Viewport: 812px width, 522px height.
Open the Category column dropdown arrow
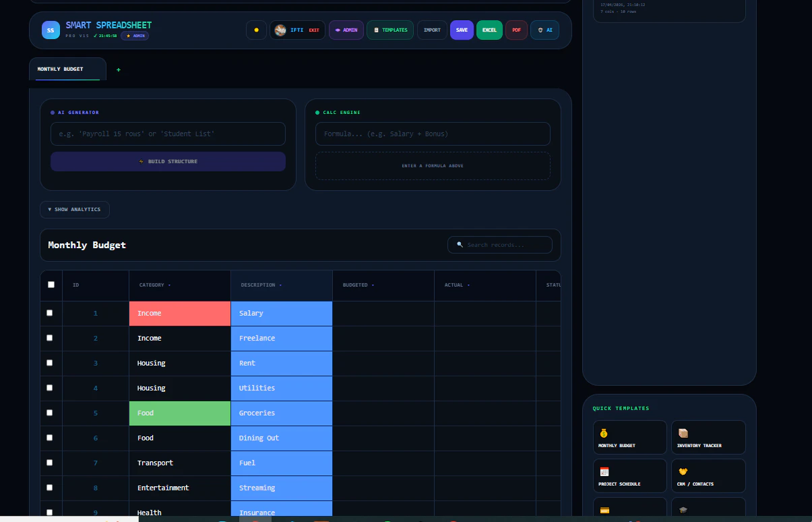pos(169,285)
